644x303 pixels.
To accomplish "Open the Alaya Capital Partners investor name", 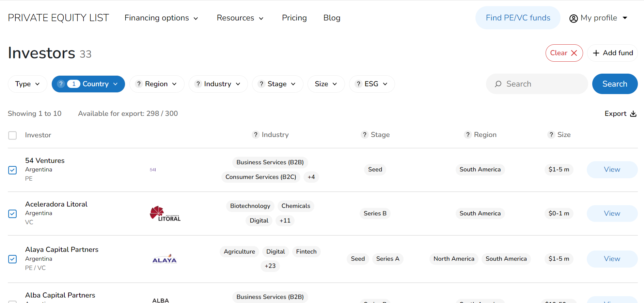I will click(x=62, y=249).
